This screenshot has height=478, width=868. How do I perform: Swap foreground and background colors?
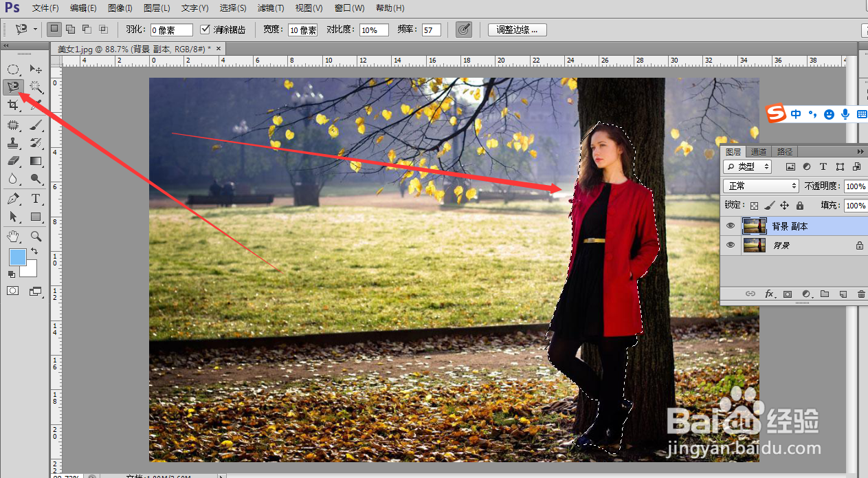[x=34, y=252]
